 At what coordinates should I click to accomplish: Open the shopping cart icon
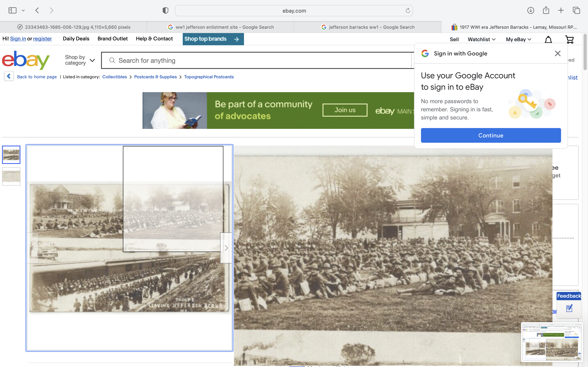click(x=569, y=40)
